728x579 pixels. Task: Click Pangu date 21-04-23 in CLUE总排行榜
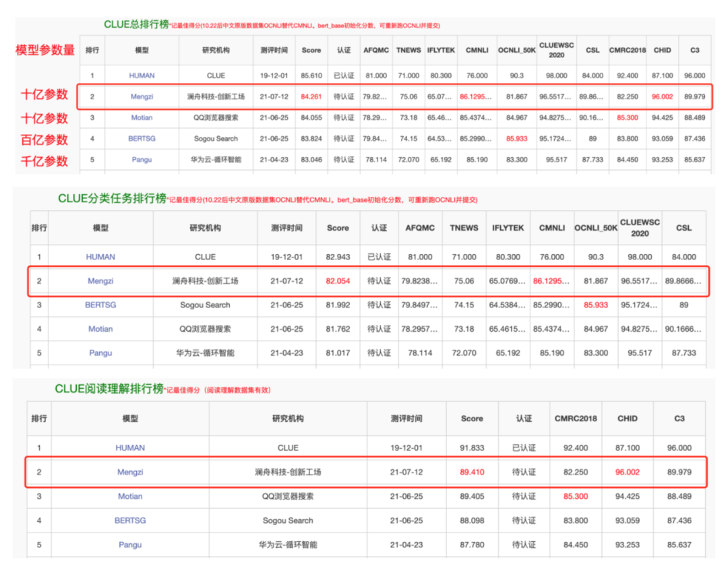point(274,159)
